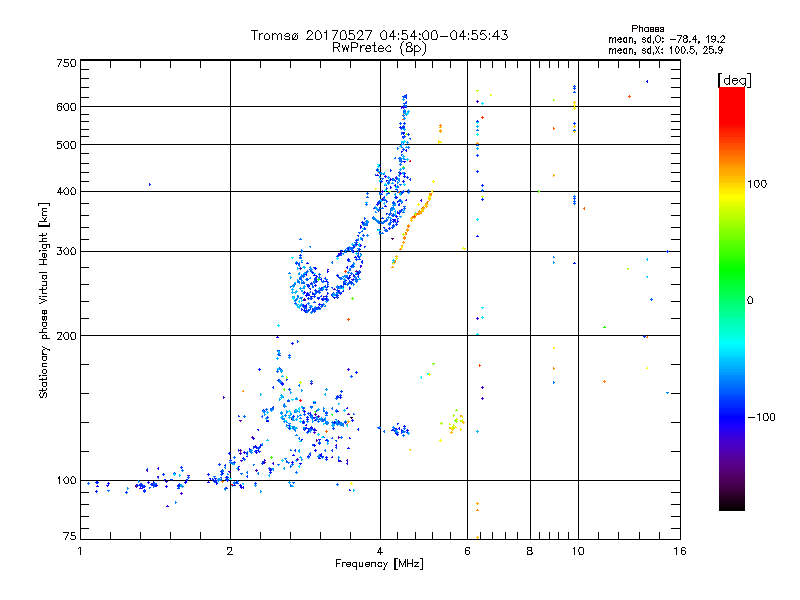Click the '2' x-axis tick label
The image size is (800, 600).
[x=230, y=551]
